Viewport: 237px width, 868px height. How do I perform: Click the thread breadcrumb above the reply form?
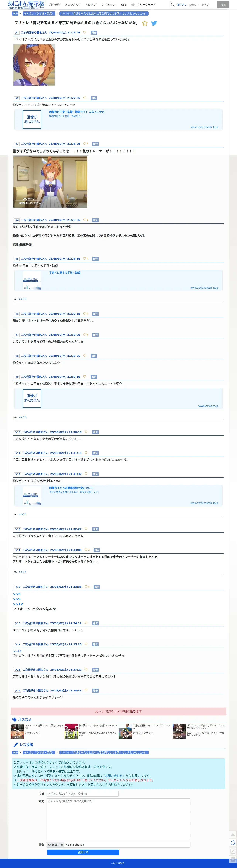pyautogui.click(x=104, y=752)
